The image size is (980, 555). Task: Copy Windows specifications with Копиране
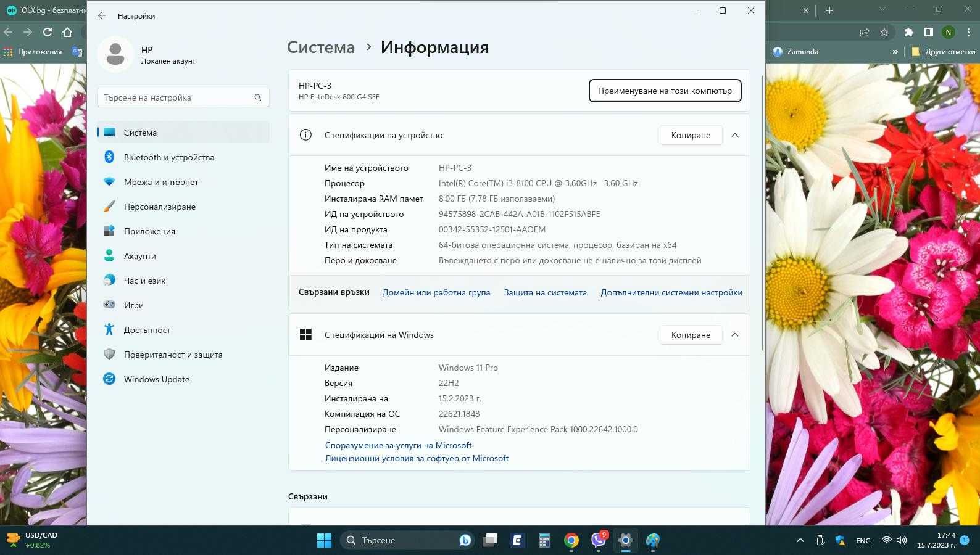click(x=691, y=335)
